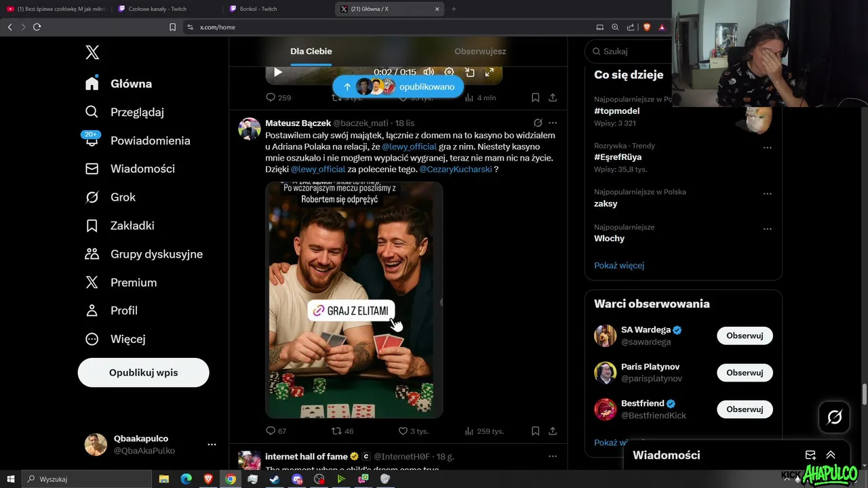
Task: Compose new message in Wiadomości drawer
Action: pos(810,455)
